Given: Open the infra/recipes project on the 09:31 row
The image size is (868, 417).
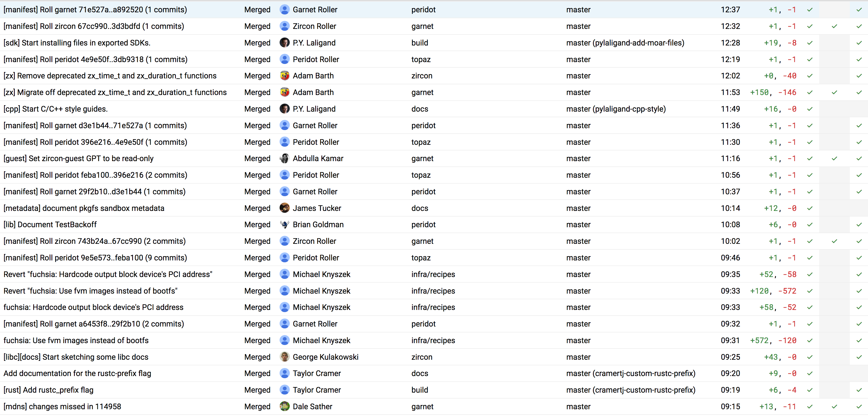Looking at the screenshot, I should click(433, 340).
